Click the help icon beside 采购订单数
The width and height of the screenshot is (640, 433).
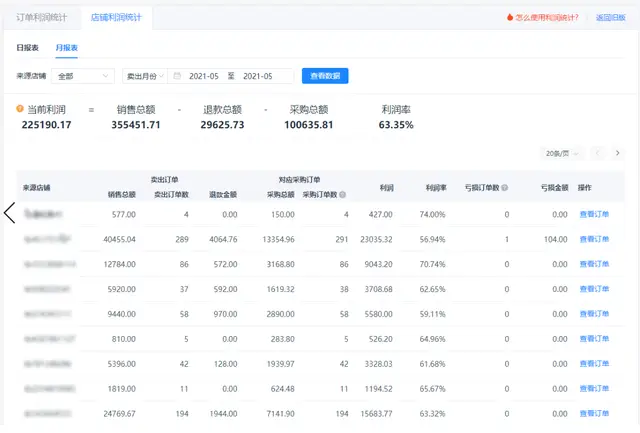342,195
